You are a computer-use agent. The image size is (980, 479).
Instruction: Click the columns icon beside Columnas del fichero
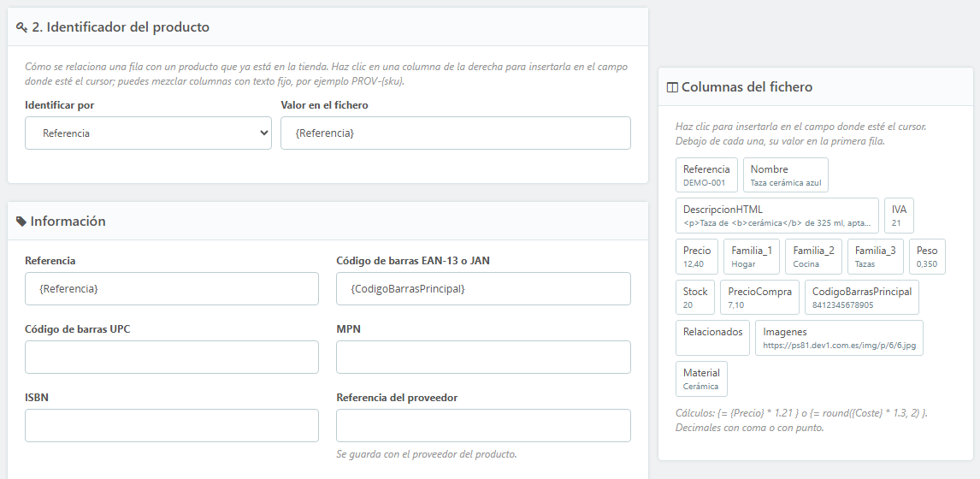(x=672, y=87)
